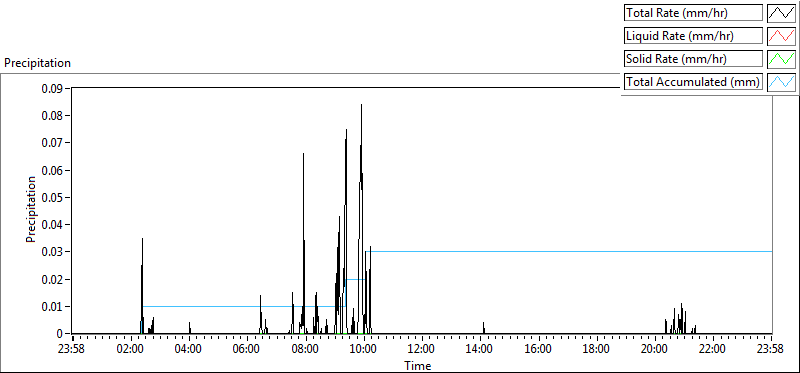Click the 20:00 time axis marker

[655, 349]
